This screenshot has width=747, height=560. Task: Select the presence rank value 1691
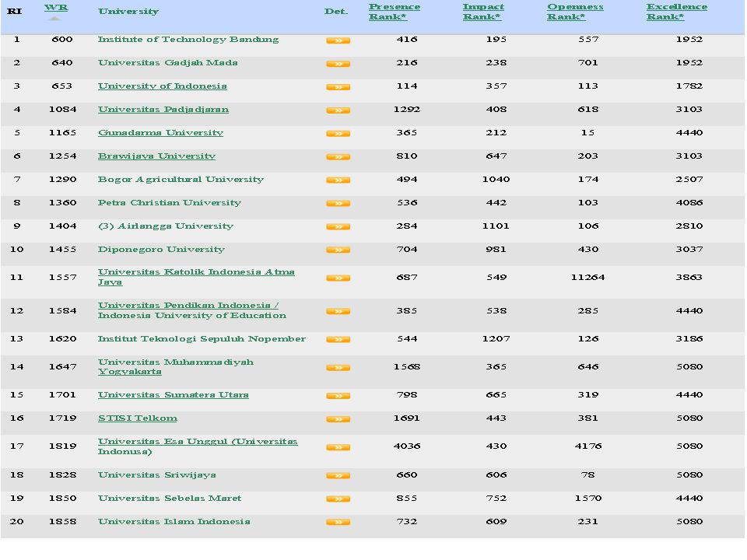point(407,418)
